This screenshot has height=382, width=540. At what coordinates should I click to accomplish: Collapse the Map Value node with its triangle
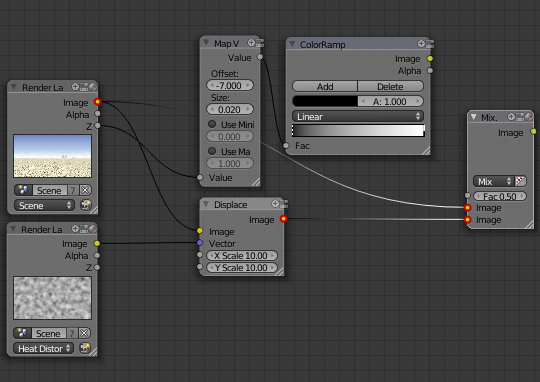tap(206, 42)
